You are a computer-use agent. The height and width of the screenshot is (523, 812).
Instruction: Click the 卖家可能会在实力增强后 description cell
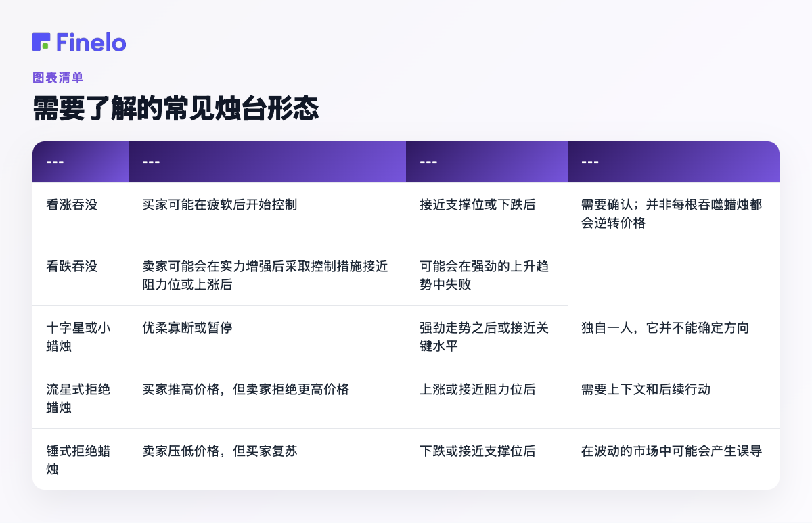click(x=267, y=275)
